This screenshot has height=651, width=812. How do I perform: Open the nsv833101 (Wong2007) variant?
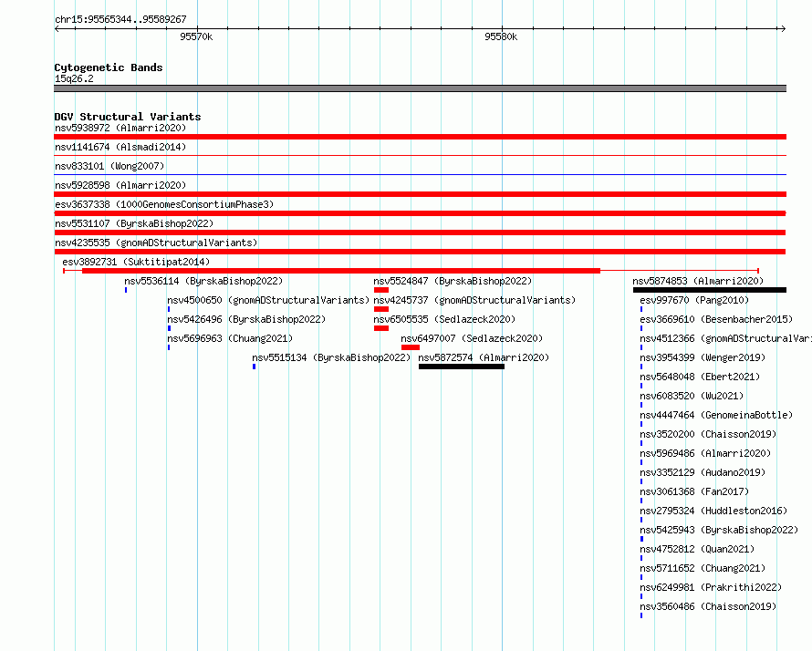coord(109,166)
